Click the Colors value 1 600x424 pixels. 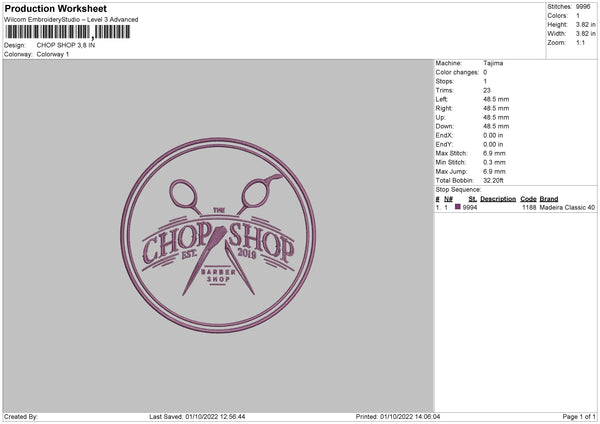[578, 16]
